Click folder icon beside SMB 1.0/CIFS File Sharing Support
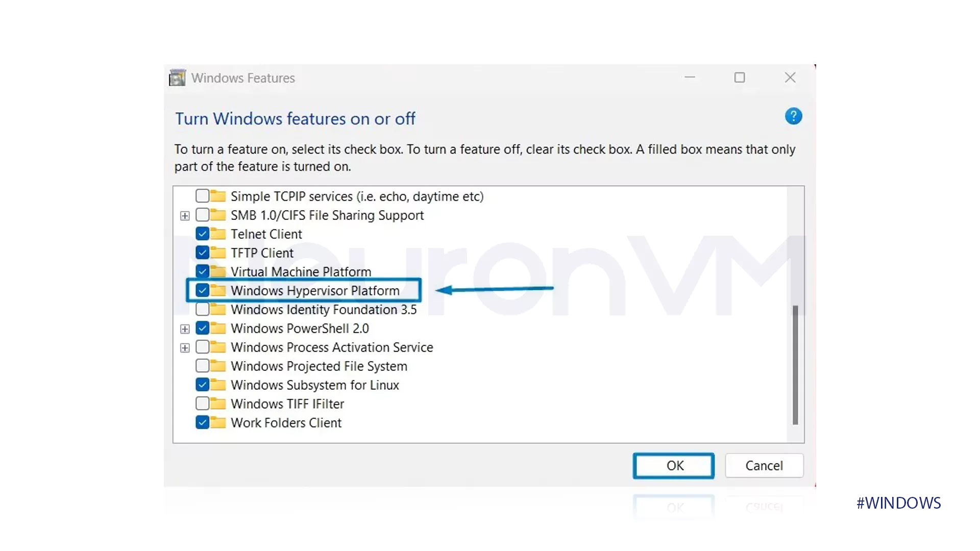The height and width of the screenshot is (551, 980). pyautogui.click(x=218, y=215)
